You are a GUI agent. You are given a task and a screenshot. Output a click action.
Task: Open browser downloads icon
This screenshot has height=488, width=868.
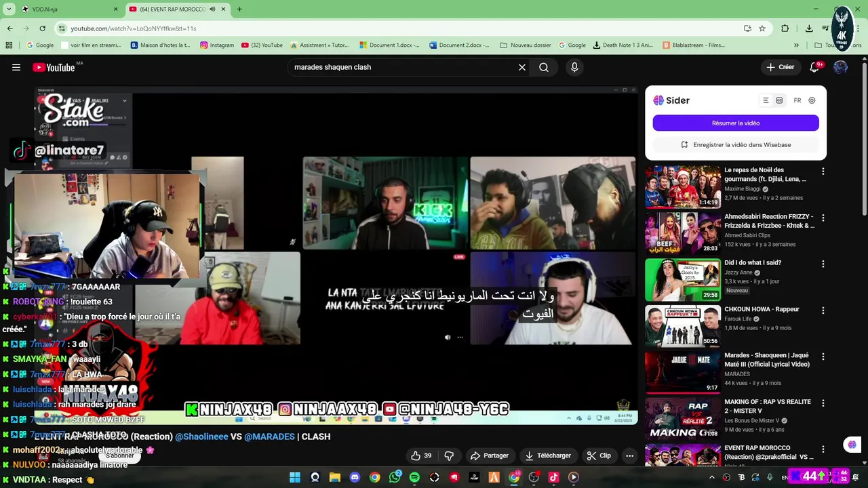(809, 28)
